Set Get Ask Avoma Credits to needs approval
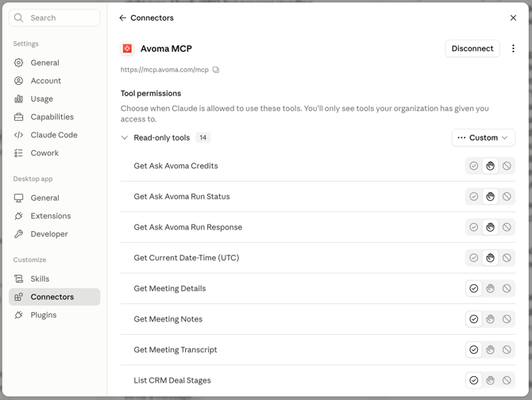This screenshot has width=532, height=400. 490,166
